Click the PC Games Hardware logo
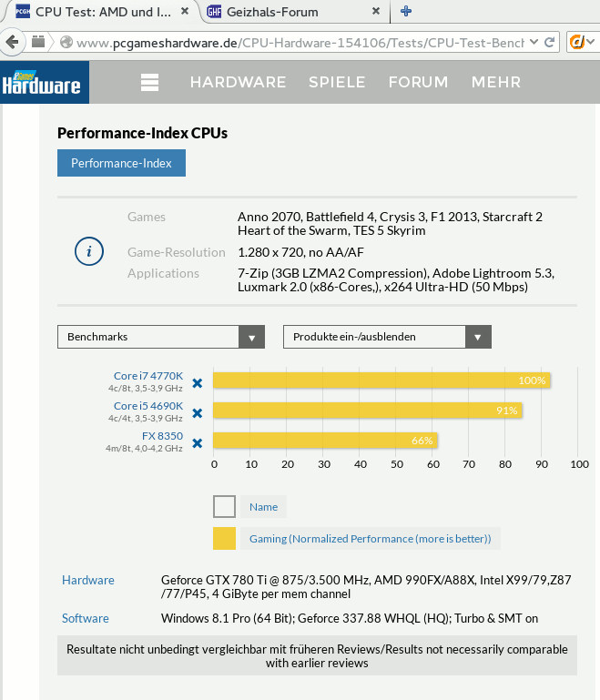 click(42, 82)
